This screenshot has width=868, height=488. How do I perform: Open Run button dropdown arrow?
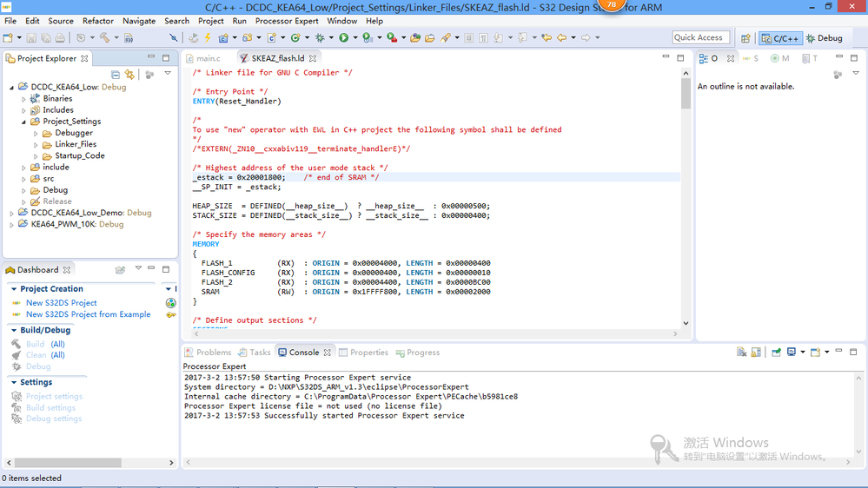click(x=354, y=37)
